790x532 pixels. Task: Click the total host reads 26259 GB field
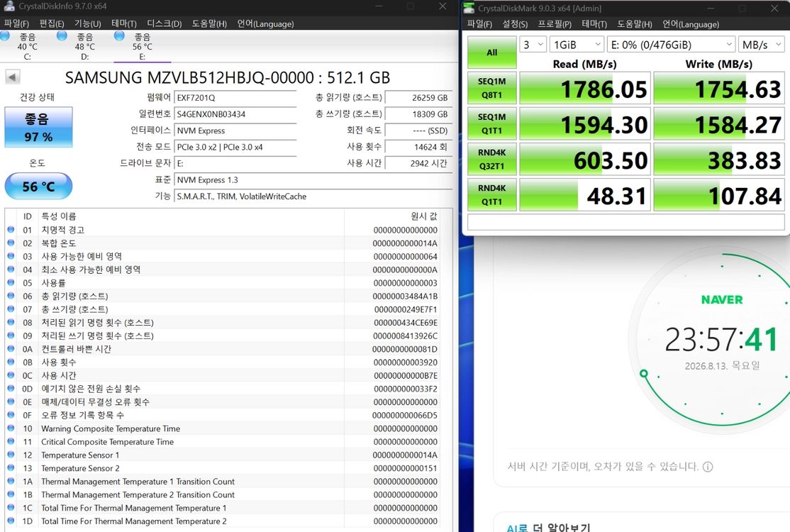pyautogui.click(x=418, y=98)
